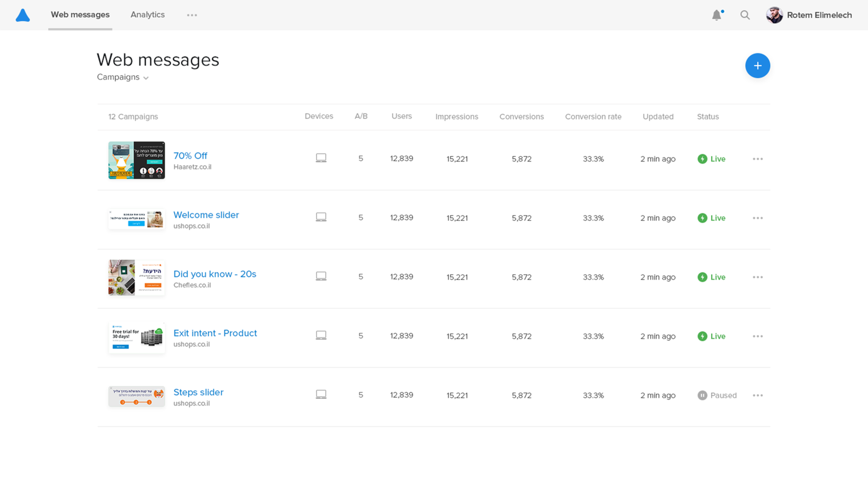
Task: Click the 15,221 impressions value in Welcome slider row
Action: pos(457,218)
